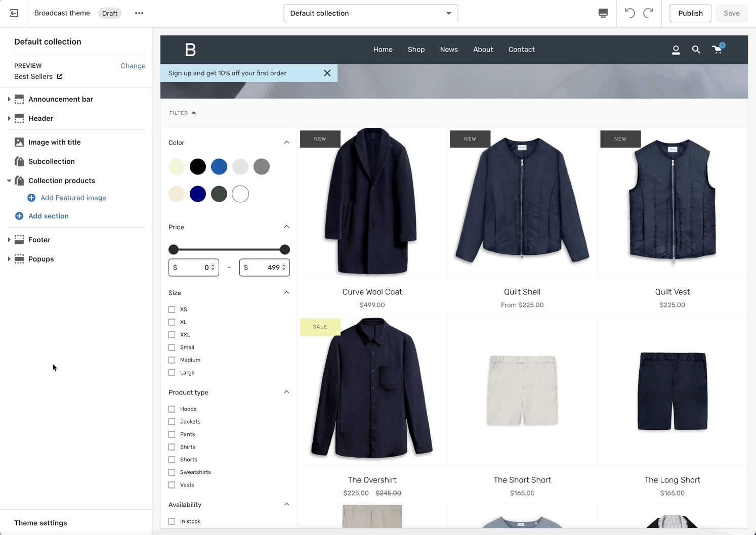Click the exit editor icon at top left
This screenshot has height=535, width=756.
click(14, 13)
